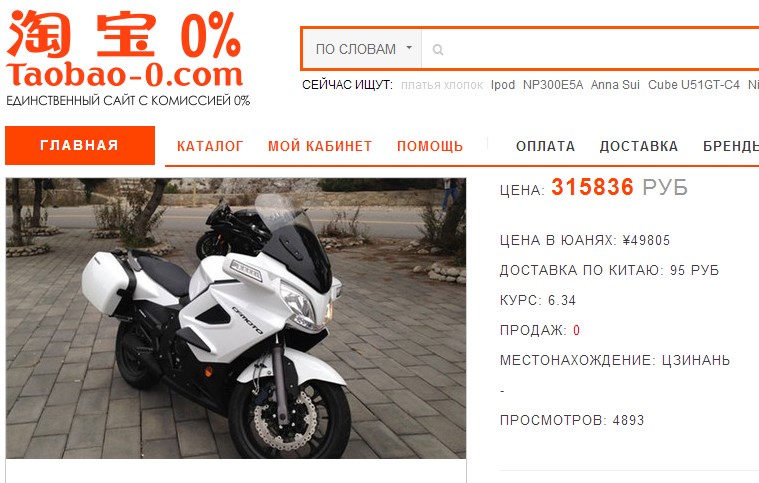Go to the ДОСТАВКА section

point(639,146)
